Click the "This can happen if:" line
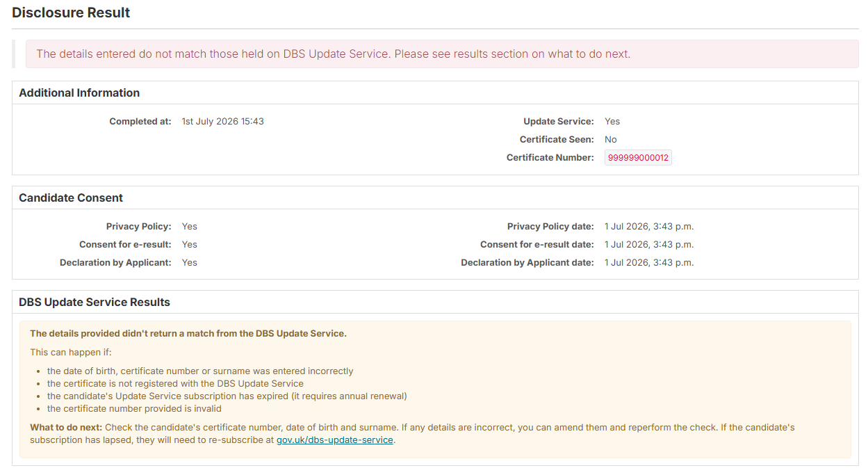Image resolution: width=868 pixels, height=475 pixels. pos(71,353)
